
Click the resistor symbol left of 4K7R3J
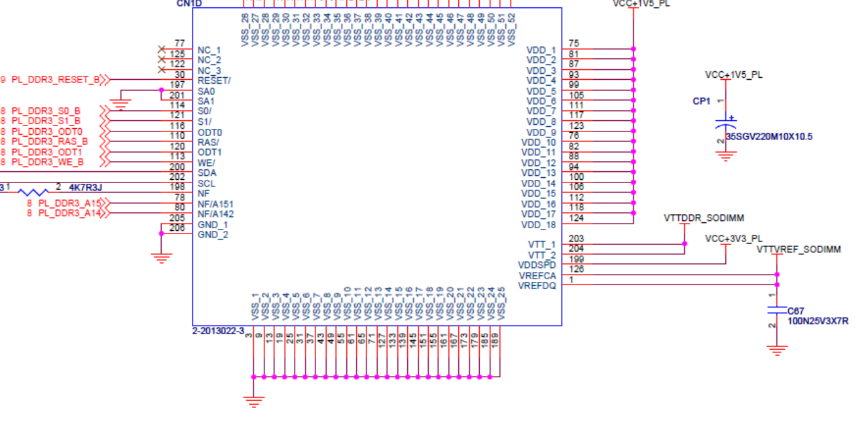coord(32,192)
